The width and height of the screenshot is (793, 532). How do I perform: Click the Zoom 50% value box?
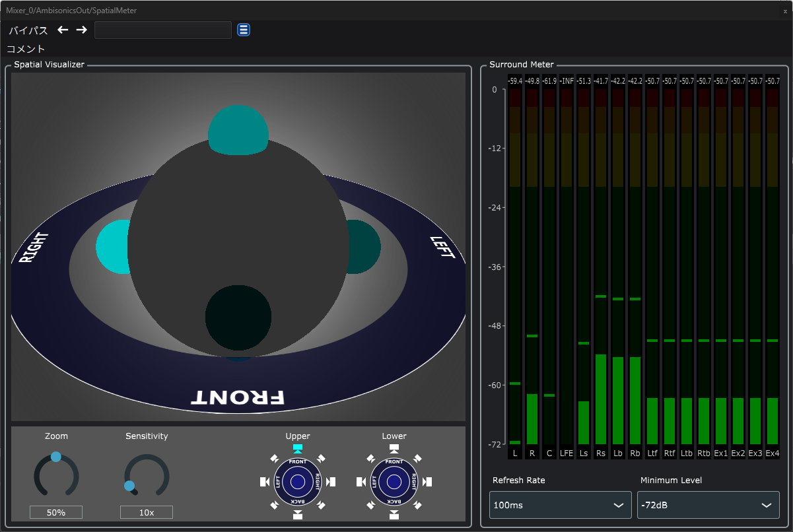(55, 512)
